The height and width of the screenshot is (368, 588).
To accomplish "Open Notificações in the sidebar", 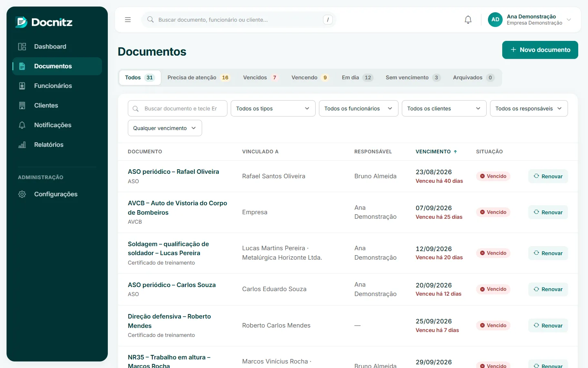I will pyautogui.click(x=57, y=125).
